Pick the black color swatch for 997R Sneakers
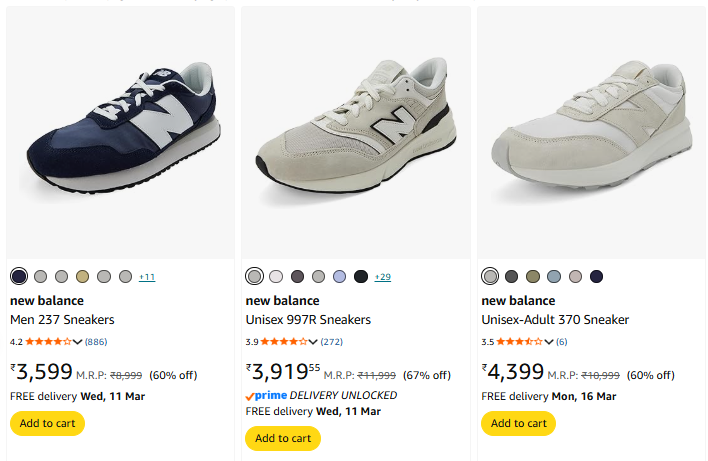 click(x=361, y=276)
